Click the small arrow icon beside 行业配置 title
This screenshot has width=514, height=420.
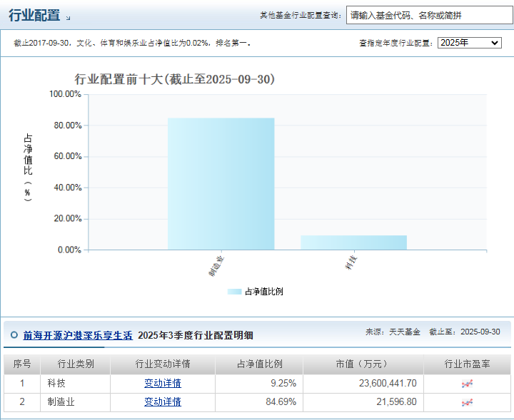click(68, 18)
